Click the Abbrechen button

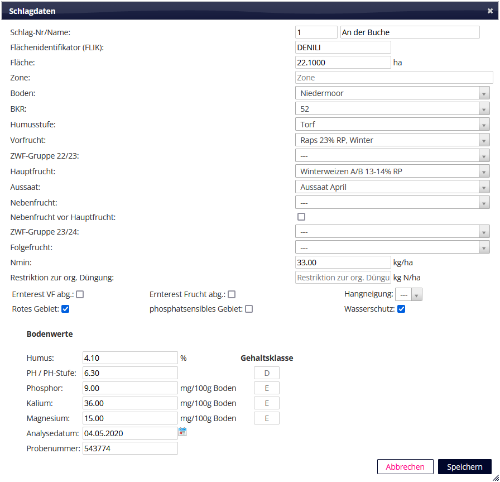[405, 467]
